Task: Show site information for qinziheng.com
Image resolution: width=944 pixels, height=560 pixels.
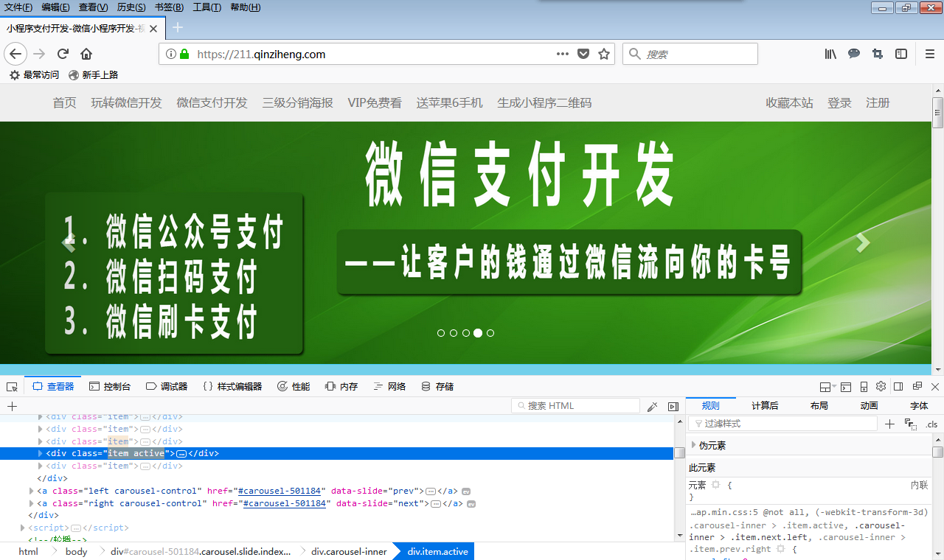Action: pos(171,54)
